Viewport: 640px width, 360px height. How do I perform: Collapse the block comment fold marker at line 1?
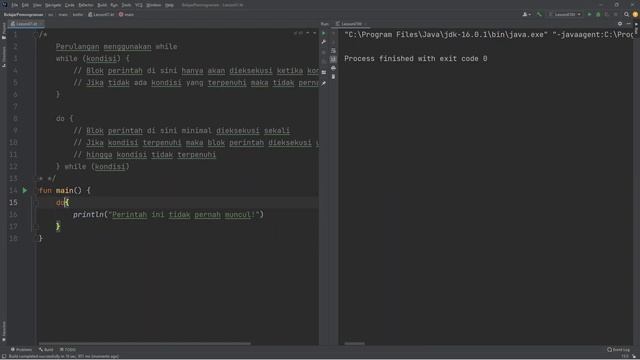click(36, 34)
